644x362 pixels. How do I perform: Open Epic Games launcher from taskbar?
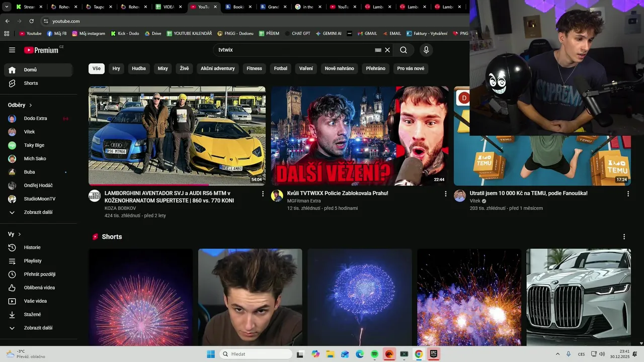[433, 354]
